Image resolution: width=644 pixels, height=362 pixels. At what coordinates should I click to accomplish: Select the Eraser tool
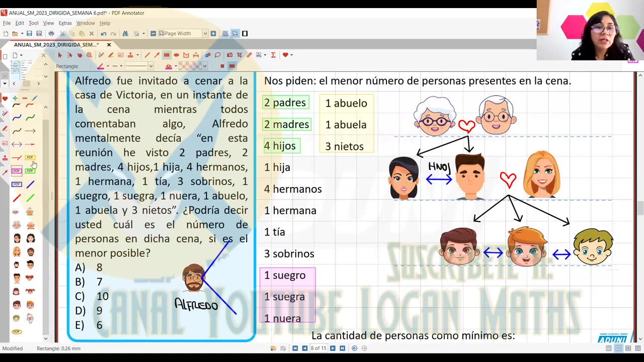point(207,55)
